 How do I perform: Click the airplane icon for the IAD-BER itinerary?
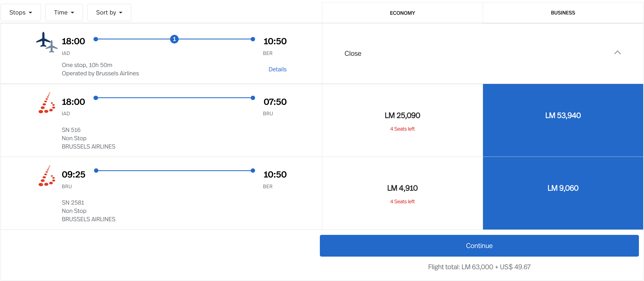pyautogui.click(x=44, y=41)
